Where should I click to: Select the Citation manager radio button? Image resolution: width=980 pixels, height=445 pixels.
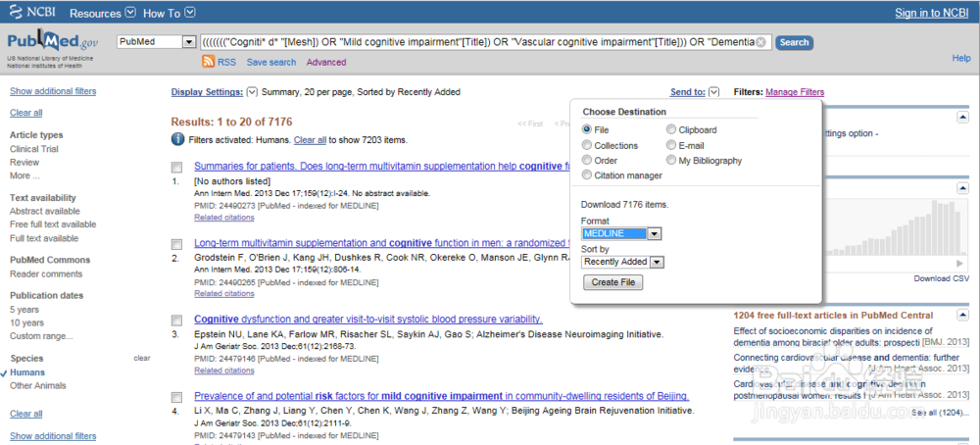(x=587, y=175)
